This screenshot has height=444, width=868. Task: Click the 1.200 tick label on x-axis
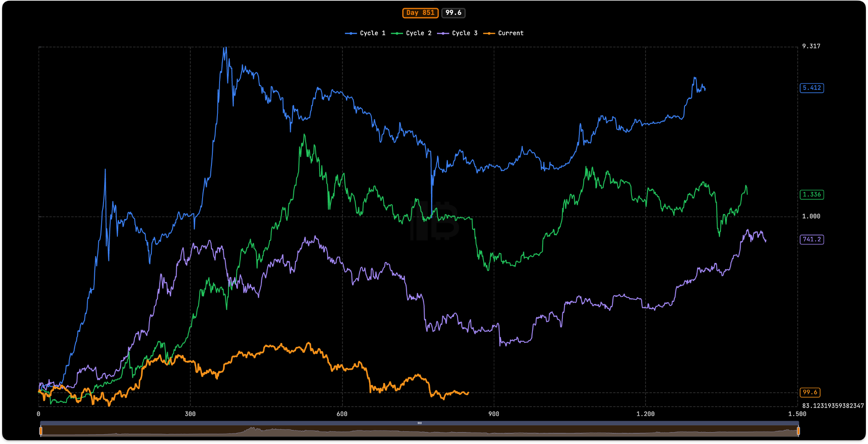point(645,414)
